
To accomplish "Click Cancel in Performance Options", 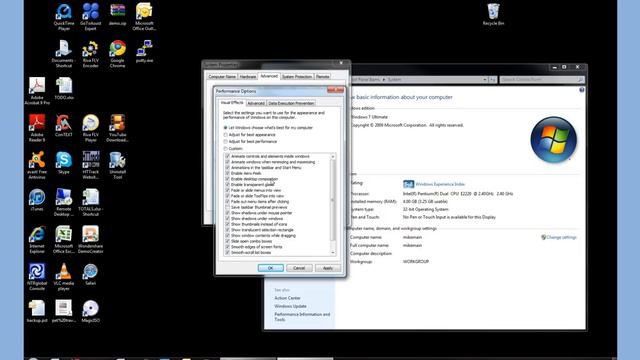I will tap(299, 268).
